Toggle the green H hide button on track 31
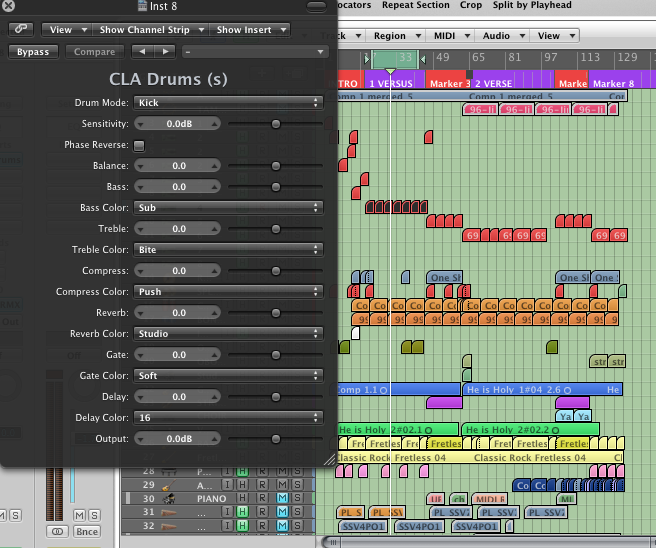656x548 pixels. (241, 512)
